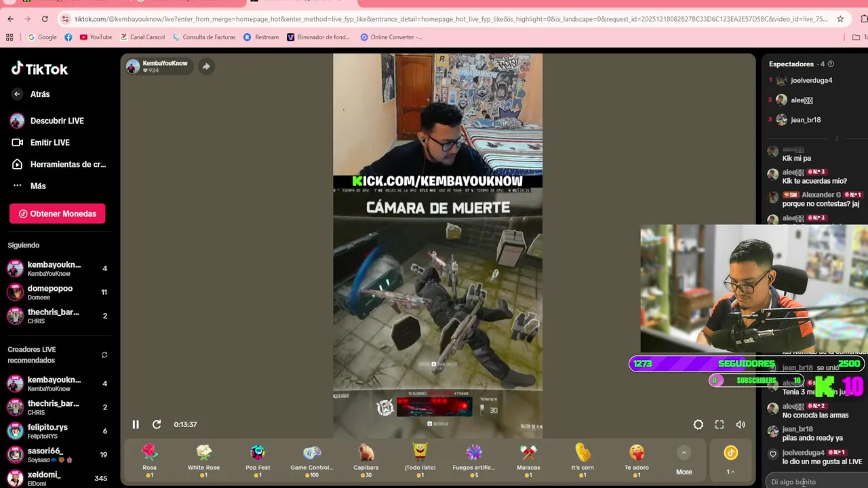This screenshot has height=488, width=868.
Task: Open site information icon in address bar
Action: (65, 19)
